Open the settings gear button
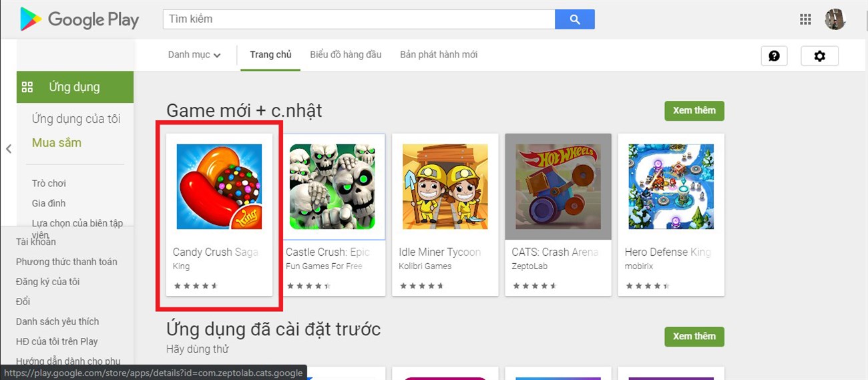868x380 pixels. [819, 56]
